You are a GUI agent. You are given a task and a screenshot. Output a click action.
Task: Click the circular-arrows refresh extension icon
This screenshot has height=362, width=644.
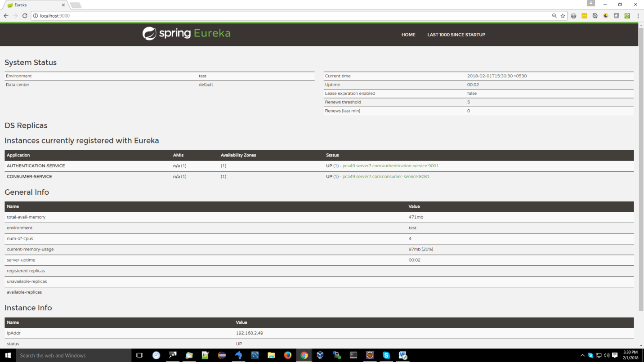click(x=595, y=16)
